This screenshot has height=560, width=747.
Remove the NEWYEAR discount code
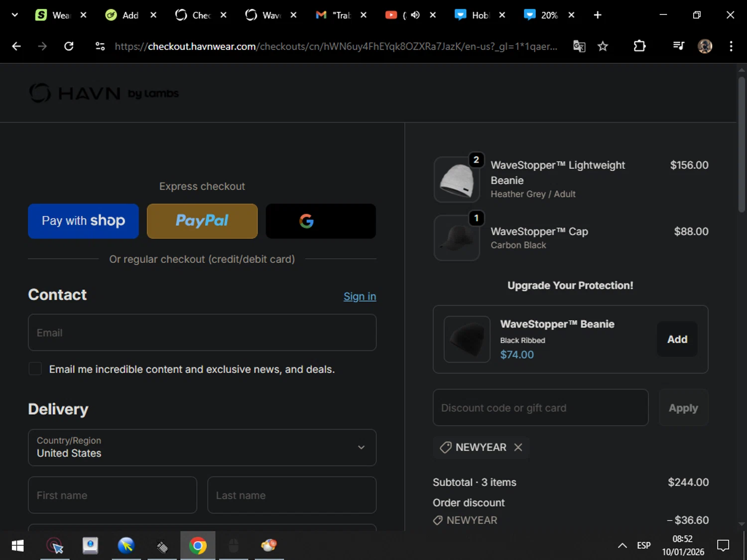pyautogui.click(x=518, y=447)
